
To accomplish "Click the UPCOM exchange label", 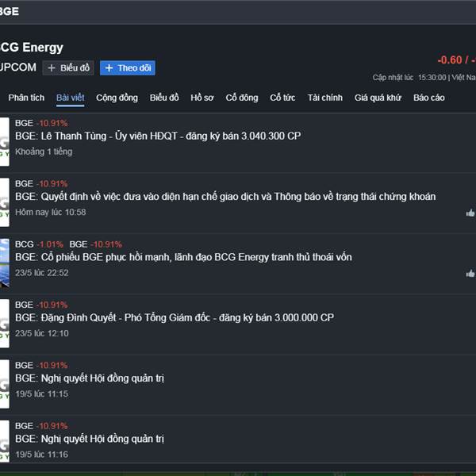I will [18, 67].
